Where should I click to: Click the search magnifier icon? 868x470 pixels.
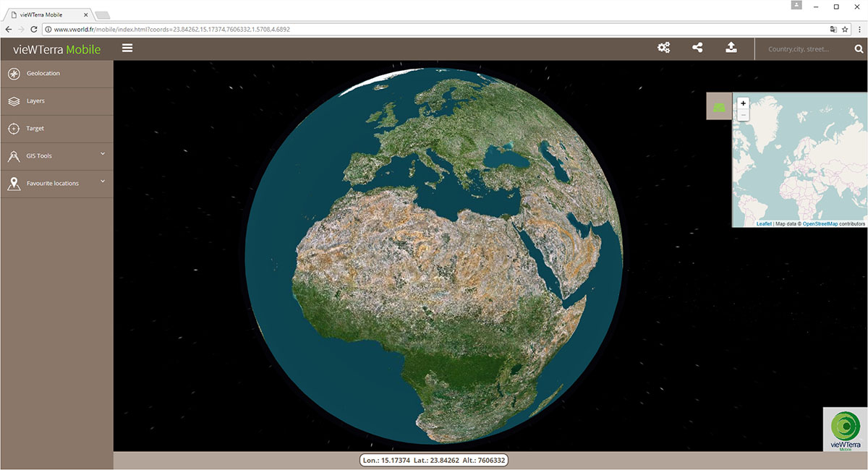859,49
